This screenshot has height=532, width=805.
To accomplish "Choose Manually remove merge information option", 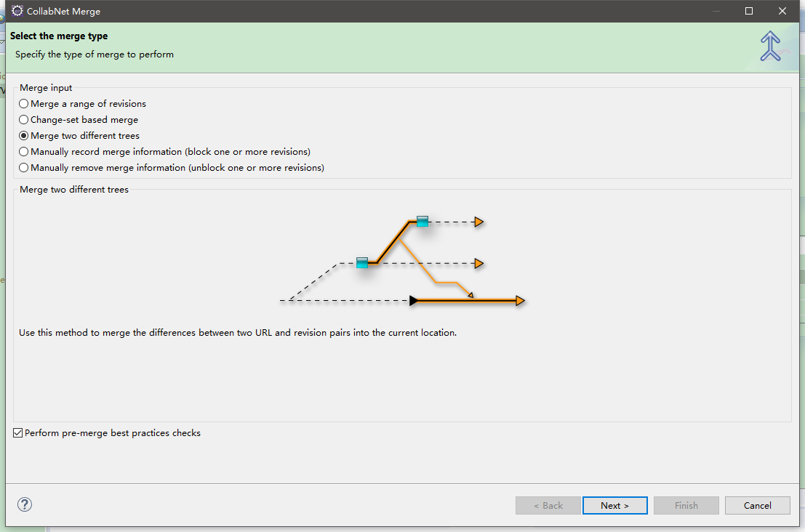I will [x=172, y=167].
